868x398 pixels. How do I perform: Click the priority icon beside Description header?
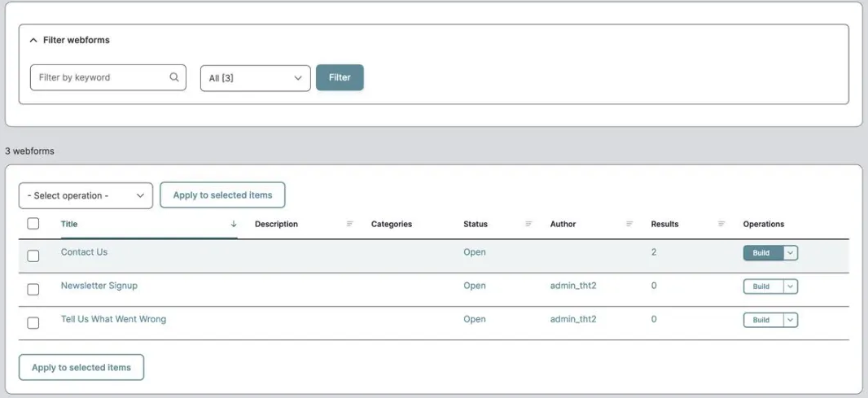coord(350,224)
